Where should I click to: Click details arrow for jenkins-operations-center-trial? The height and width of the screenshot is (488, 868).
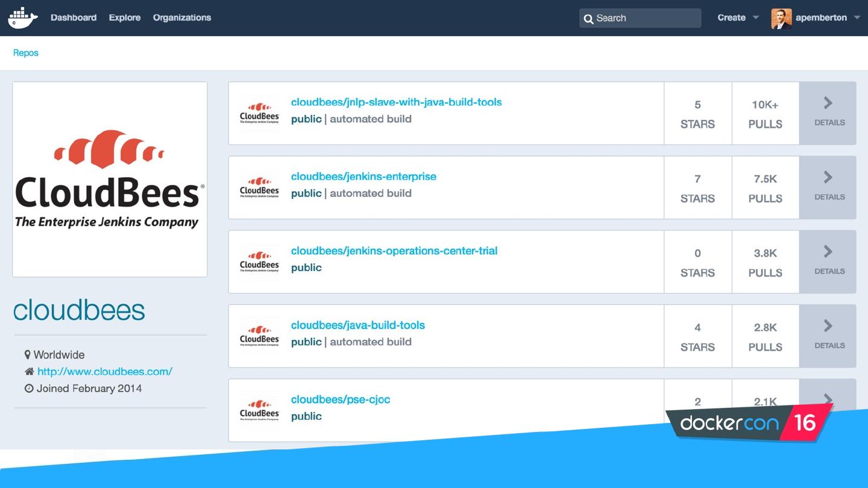click(828, 252)
